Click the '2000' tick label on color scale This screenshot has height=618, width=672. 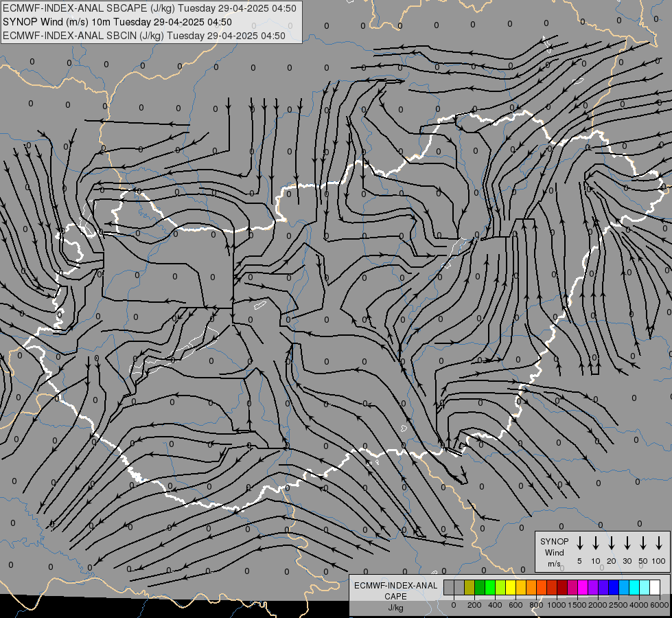point(597,605)
